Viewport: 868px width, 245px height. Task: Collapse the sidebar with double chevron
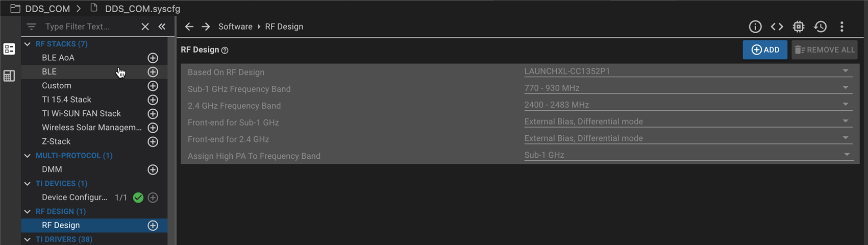click(x=162, y=27)
